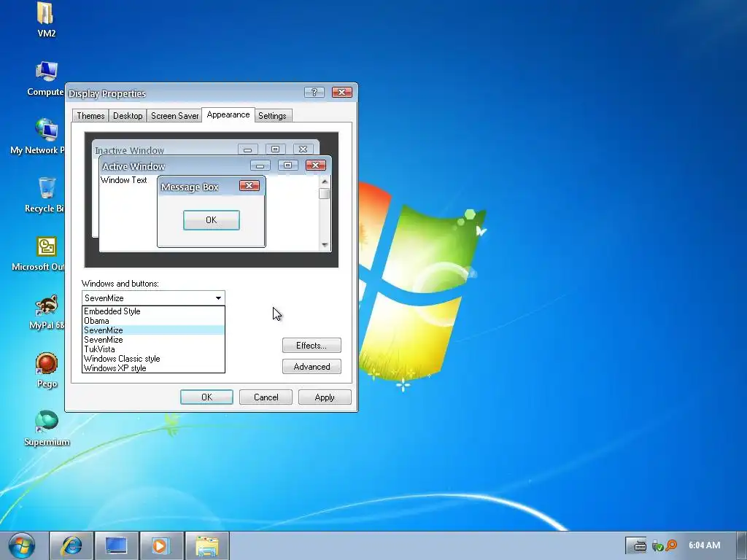Image resolution: width=747 pixels, height=560 pixels.
Task: Confirm with the dialog's bottom OK button
Action: click(x=206, y=397)
